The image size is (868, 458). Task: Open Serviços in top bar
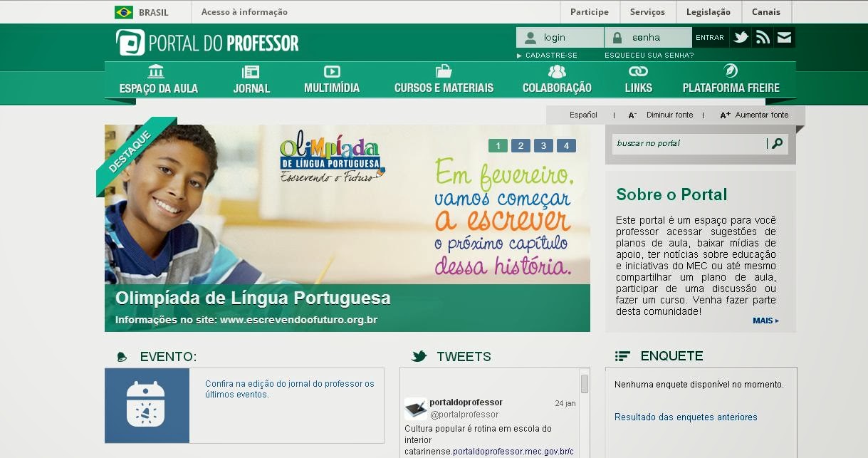tap(647, 12)
